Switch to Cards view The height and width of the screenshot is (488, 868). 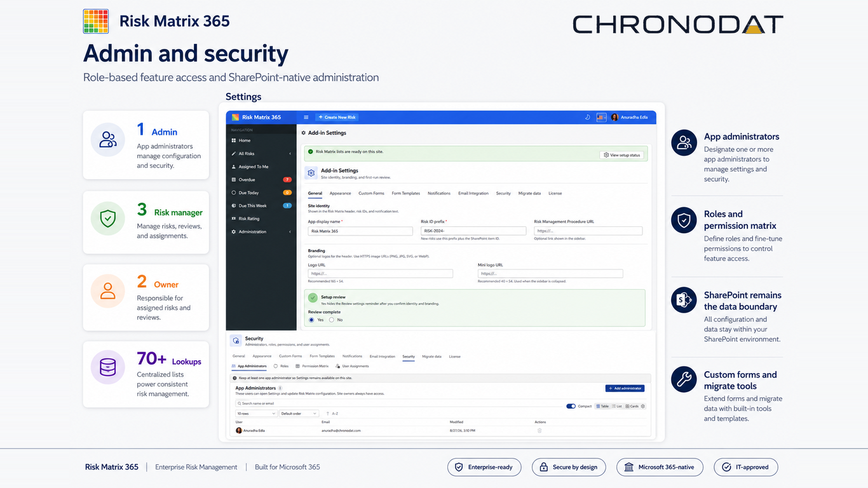[632, 406]
